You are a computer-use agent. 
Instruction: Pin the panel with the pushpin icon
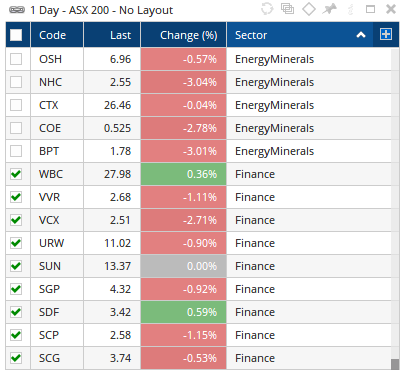329,9
